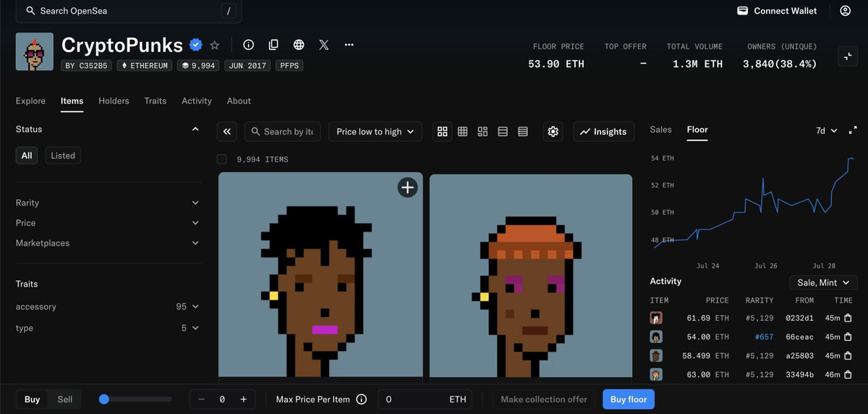Viewport: 868px width, 414px height.
Task: Expand the Rarity filter section
Action: [107, 203]
